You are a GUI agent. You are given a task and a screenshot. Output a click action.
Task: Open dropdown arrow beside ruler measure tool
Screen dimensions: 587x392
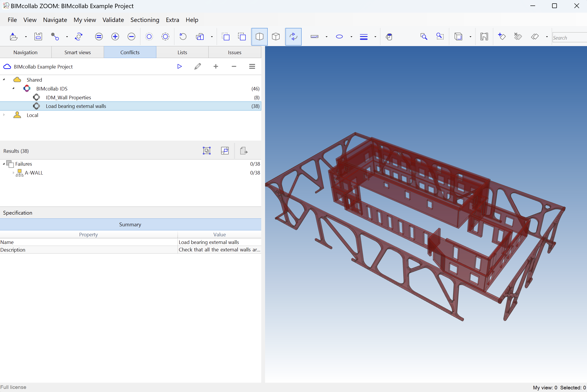(x=326, y=37)
